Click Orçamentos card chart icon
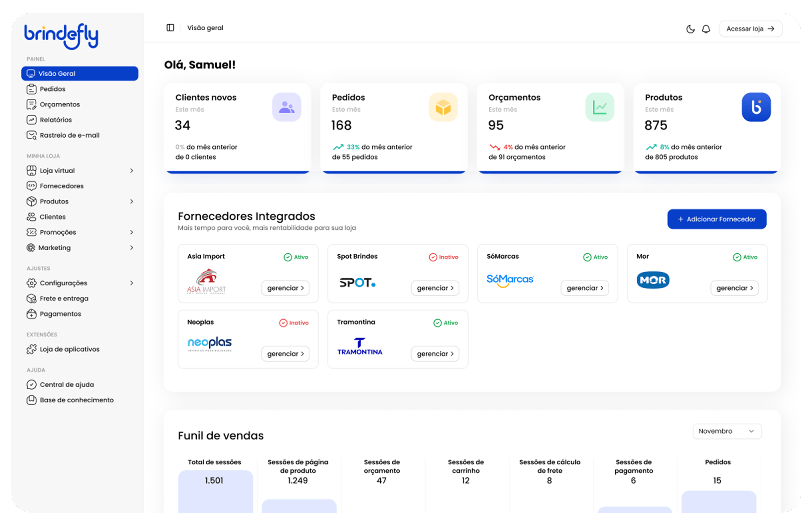This screenshot has width=812, height=524. tap(600, 107)
